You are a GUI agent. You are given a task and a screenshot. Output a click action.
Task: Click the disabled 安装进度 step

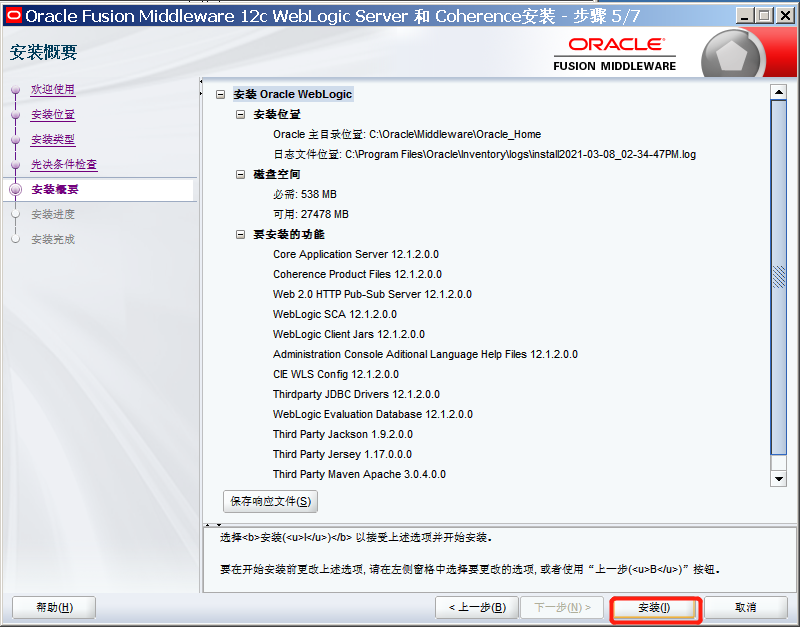pyautogui.click(x=53, y=214)
